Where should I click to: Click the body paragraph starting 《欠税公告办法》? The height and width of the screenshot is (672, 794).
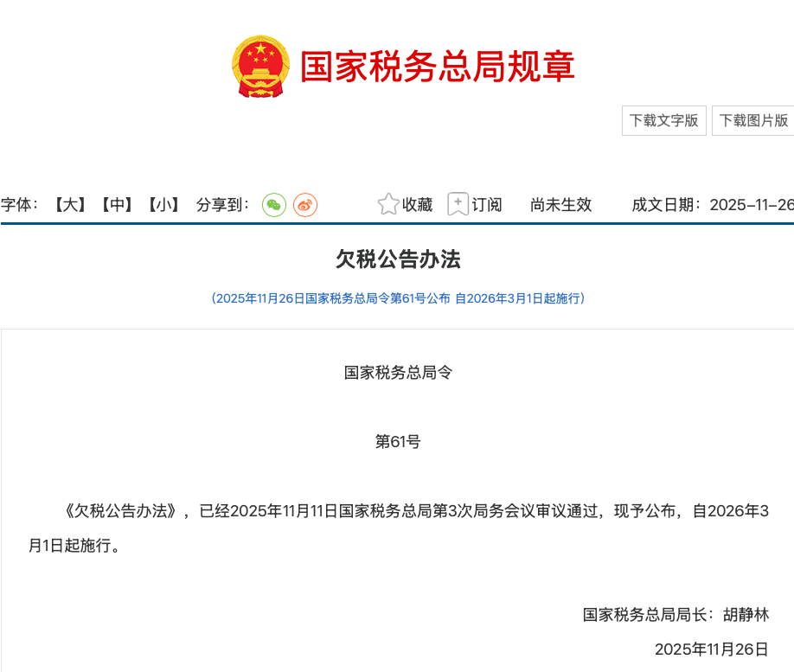tap(398, 511)
